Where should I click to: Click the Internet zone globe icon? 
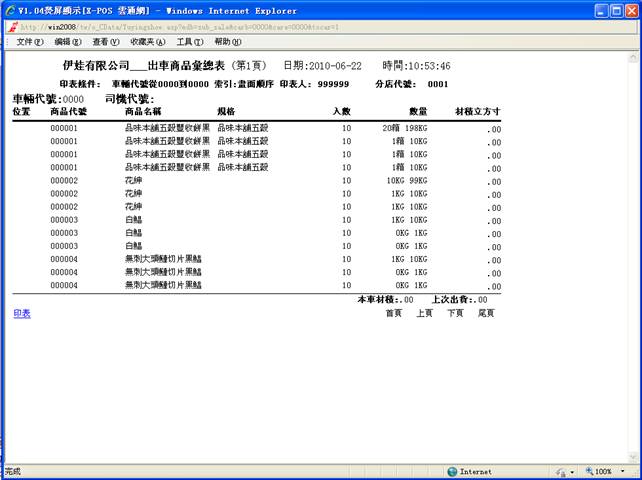452,471
